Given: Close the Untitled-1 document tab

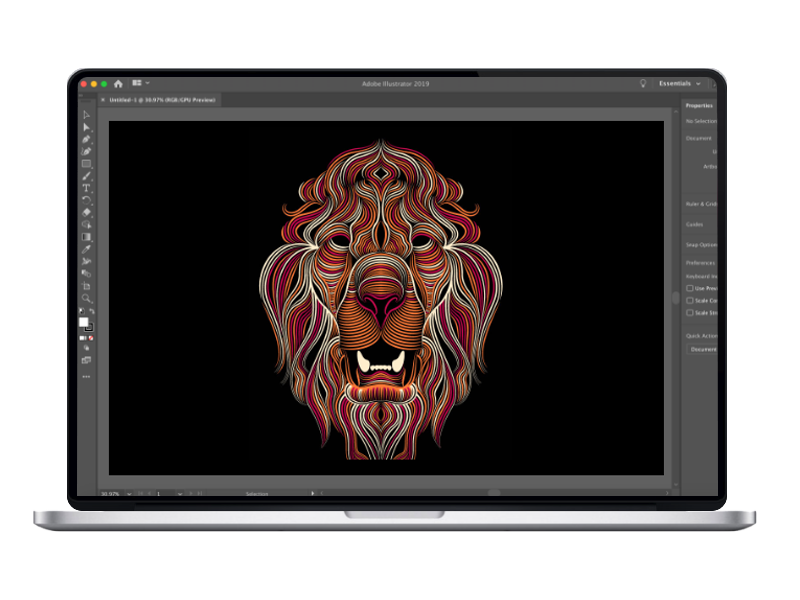Looking at the screenshot, I should 103,100.
